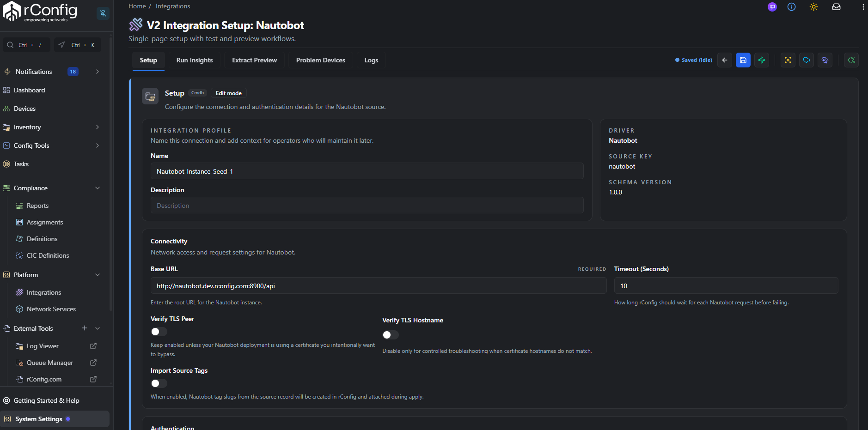Enable the Import Source Tags switch
This screenshot has width=868, height=430.
pos(159,383)
